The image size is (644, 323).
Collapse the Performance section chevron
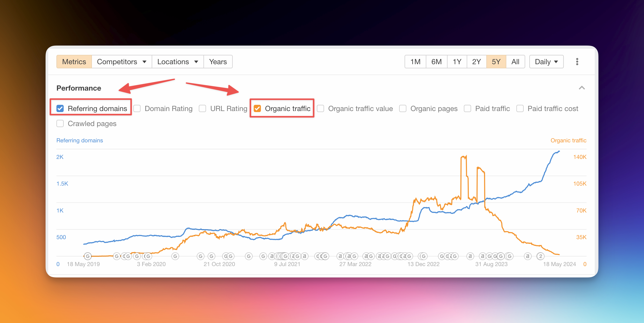point(582,88)
